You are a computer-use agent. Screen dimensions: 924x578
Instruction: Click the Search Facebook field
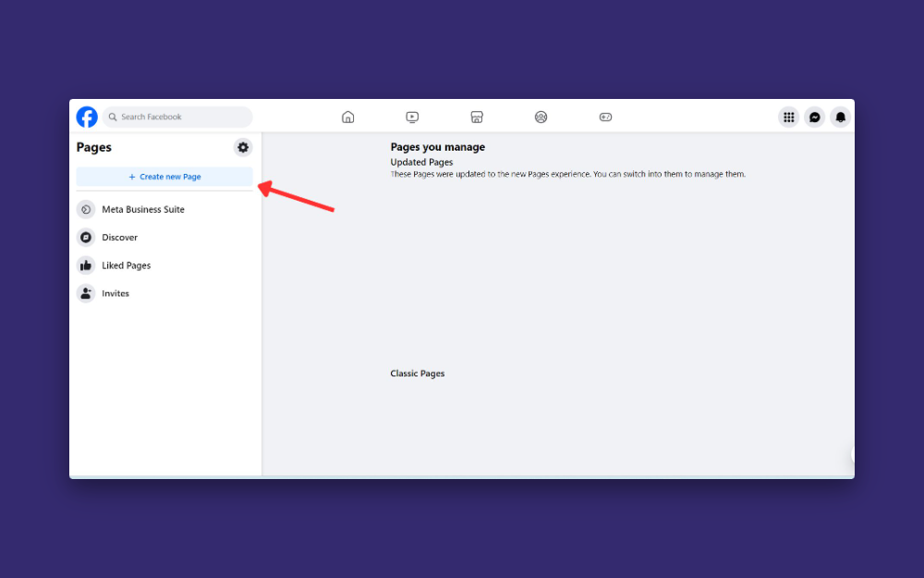click(176, 117)
